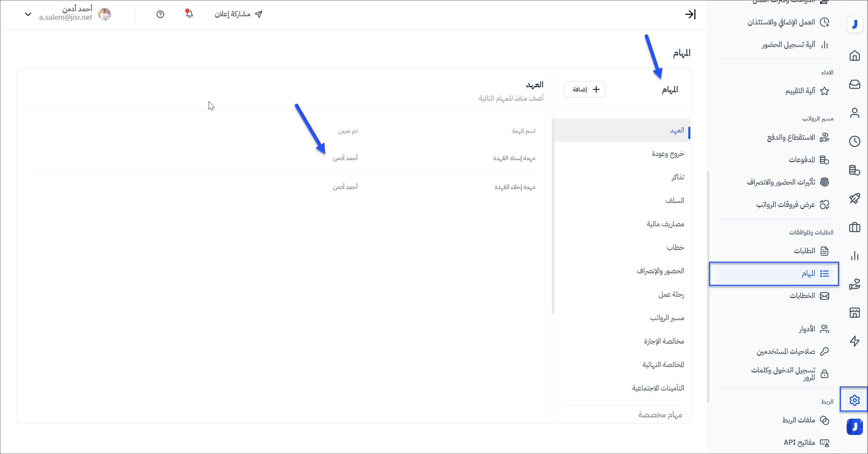Click the rocket icon in the sidebar rail

(854, 198)
